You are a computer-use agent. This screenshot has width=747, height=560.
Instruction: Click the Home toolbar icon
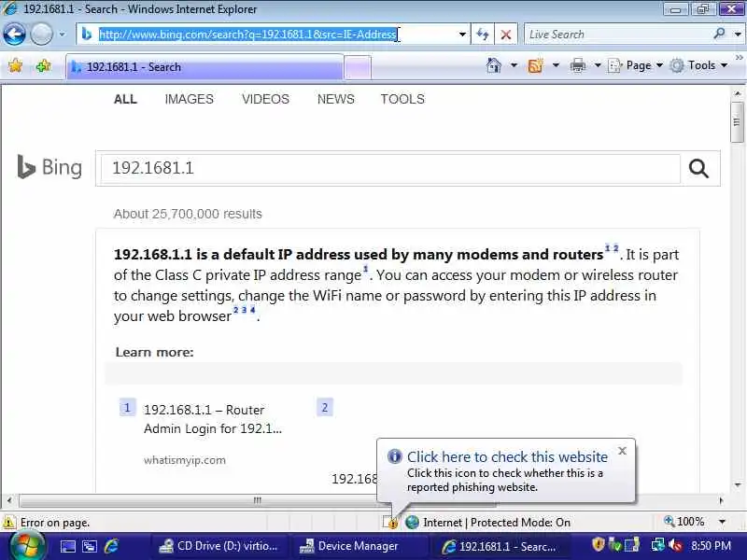[494, 65]
